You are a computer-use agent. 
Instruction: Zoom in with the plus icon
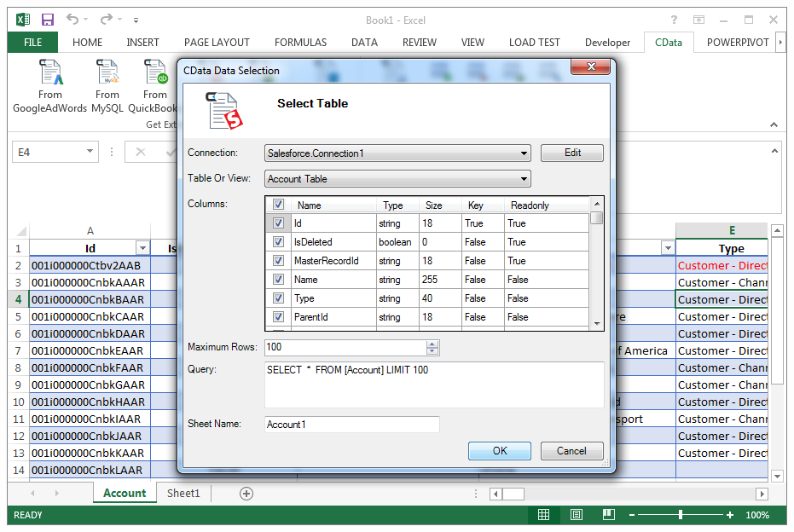(x=730, y=515)
